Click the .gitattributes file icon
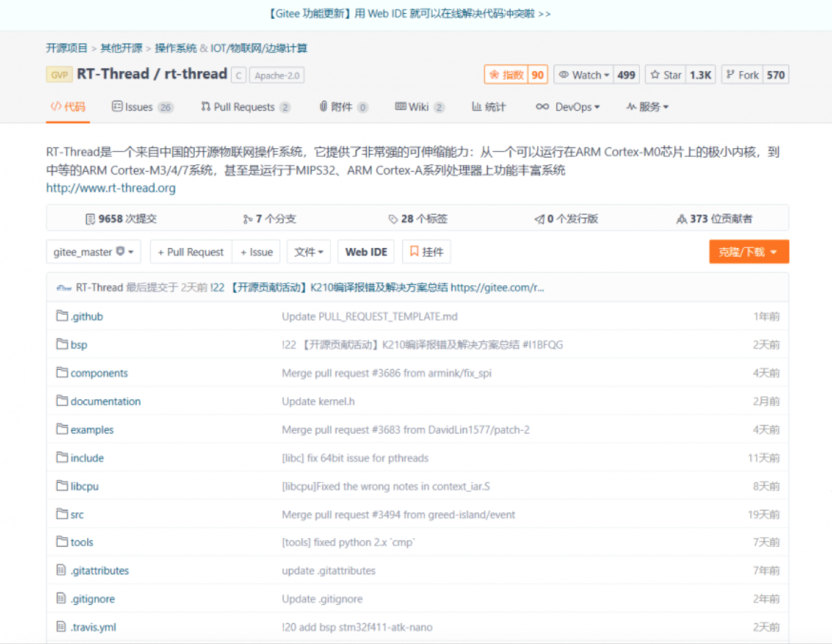The height and width of the screenshot is (644, 832). [61, 570]
